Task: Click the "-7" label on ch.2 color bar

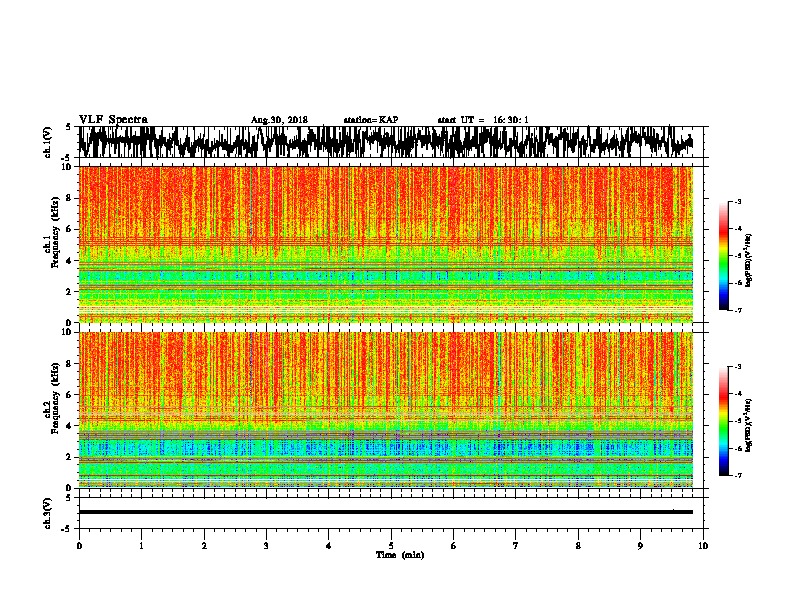Action: (x=738, y=475)
